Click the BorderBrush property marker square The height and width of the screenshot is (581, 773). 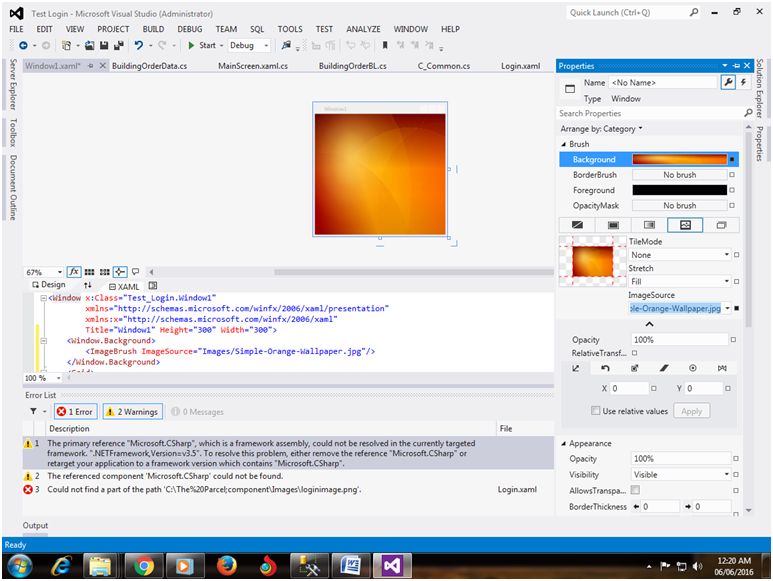732,174
